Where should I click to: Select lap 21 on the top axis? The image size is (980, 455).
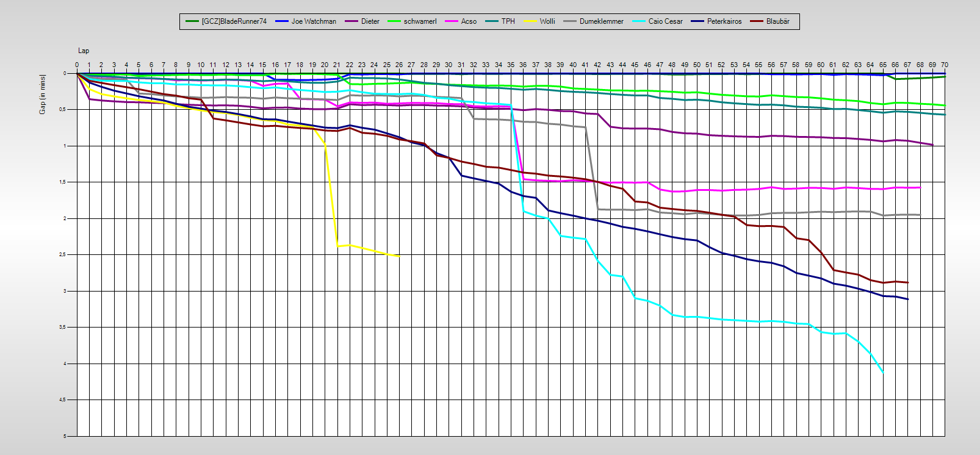(x=337, y=65)
